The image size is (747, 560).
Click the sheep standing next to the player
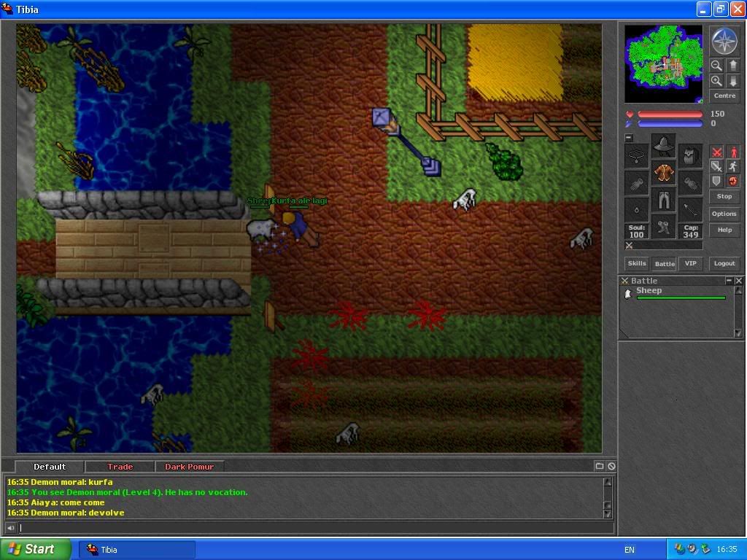(261, 230)
